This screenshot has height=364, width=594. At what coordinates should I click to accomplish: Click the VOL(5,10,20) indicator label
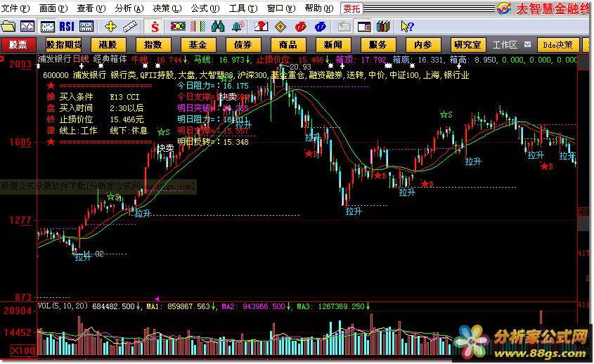coord(63,306)
